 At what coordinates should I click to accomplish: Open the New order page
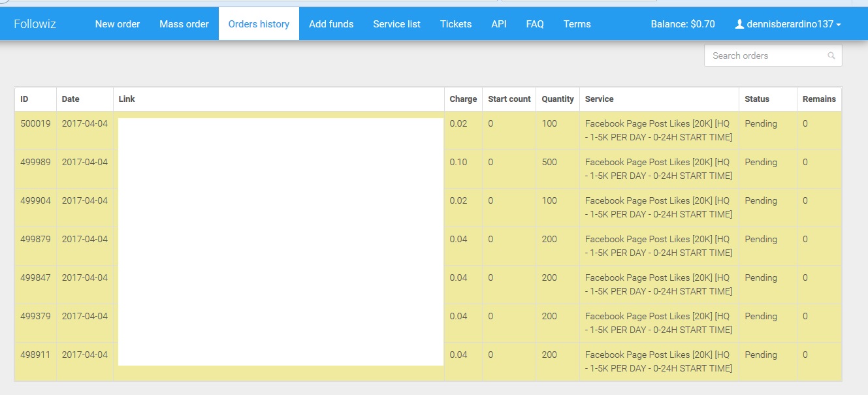118,24
